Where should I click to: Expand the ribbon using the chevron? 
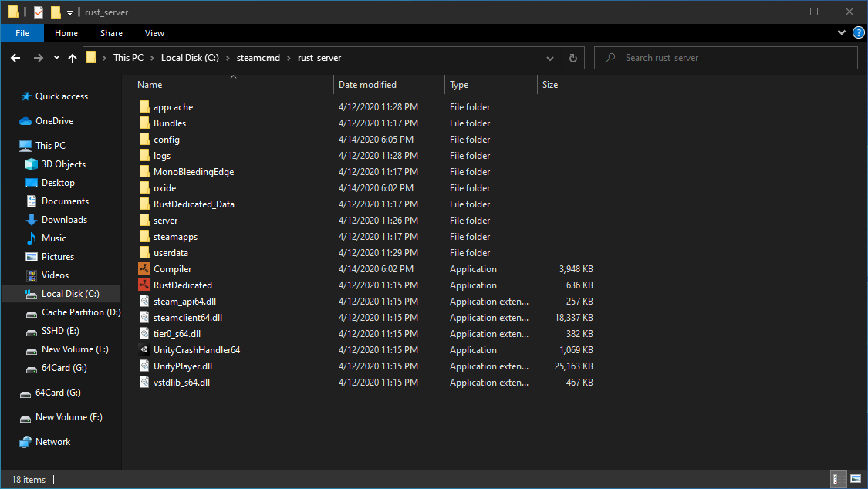tap(841, 32)
